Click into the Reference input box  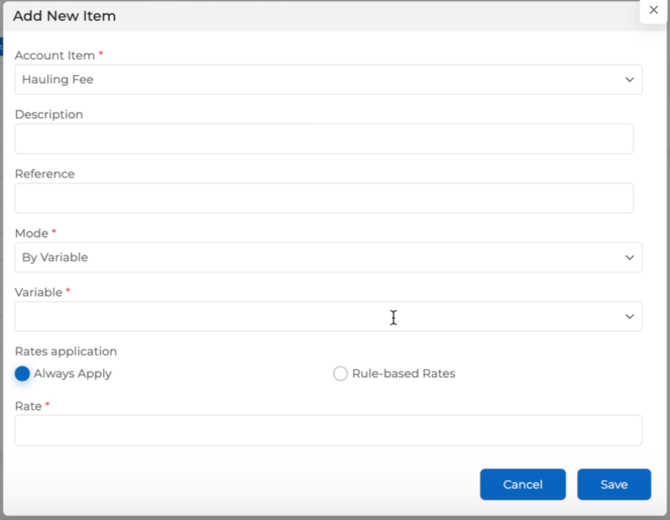tap(323, 198)
